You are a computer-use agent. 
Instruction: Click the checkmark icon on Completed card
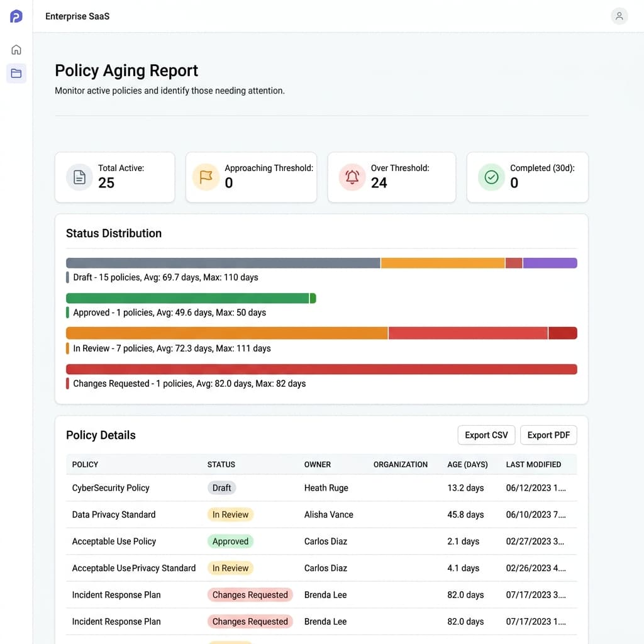coord(491,177)
